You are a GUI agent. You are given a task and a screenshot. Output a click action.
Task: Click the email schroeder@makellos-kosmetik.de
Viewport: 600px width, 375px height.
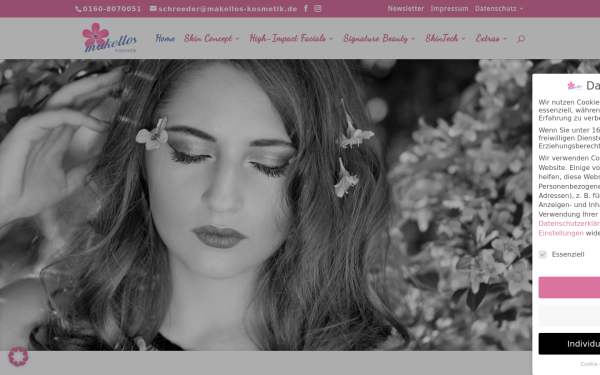[x=223, y=8]
